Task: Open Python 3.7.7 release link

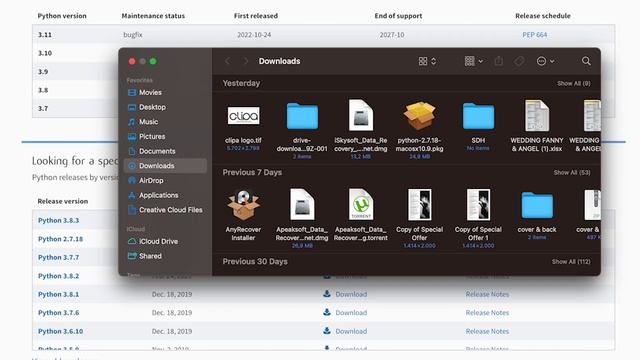Action: [x=58, y=257]
